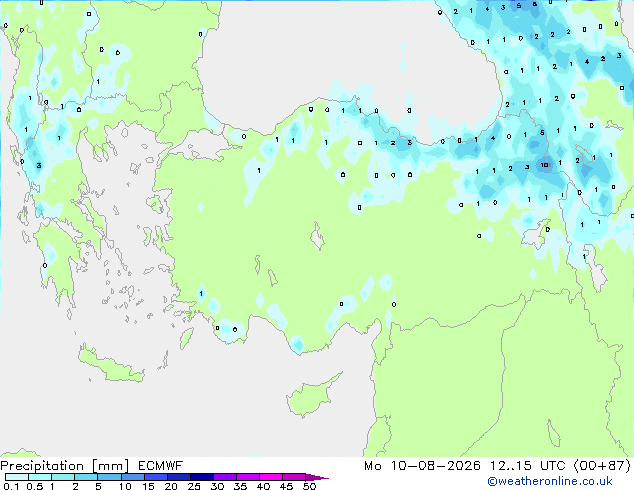This screenshot has height=490, width=634.
Task: Click the 1–2 mm legend color swatch
Action: 63,477
